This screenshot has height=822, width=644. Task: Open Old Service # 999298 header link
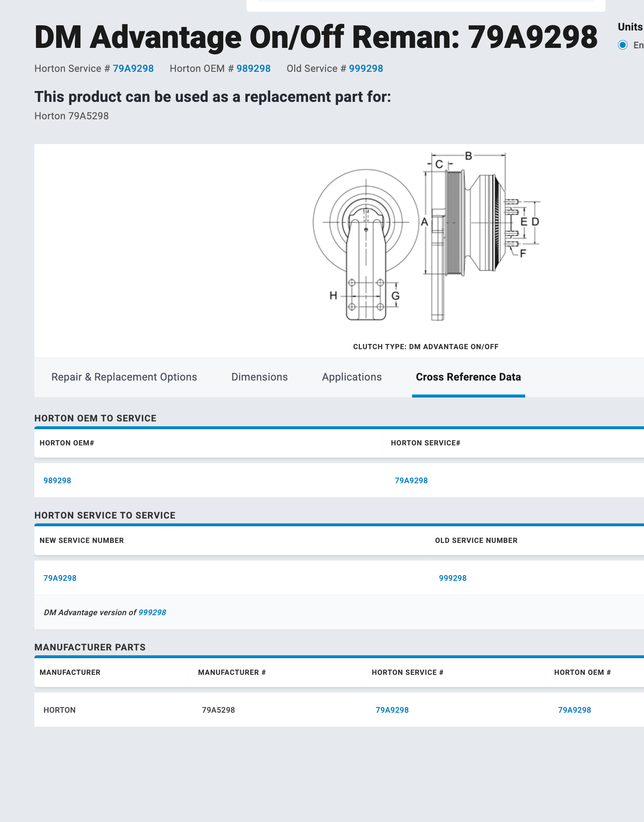click(x=366, y=68)
